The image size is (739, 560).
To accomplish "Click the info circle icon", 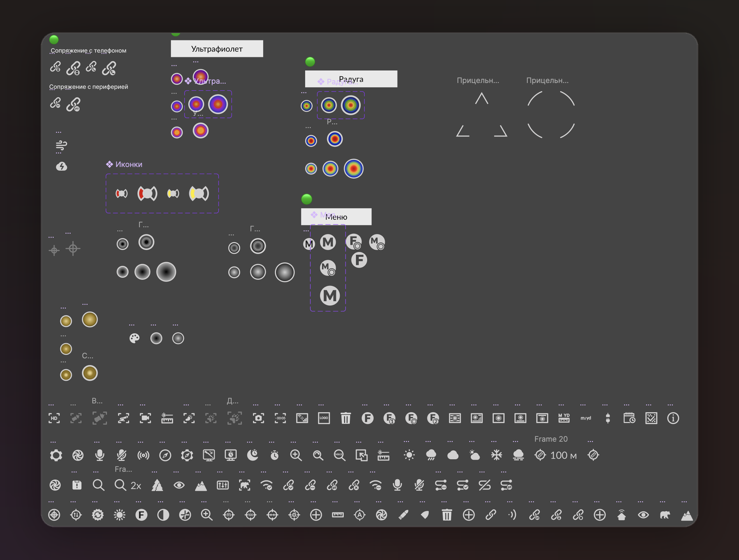I will pyautogui.click(x=673, y=418).
